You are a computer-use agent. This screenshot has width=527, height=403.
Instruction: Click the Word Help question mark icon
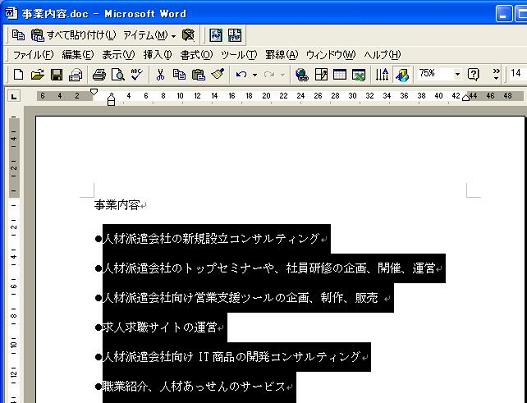tap(473, 74)
